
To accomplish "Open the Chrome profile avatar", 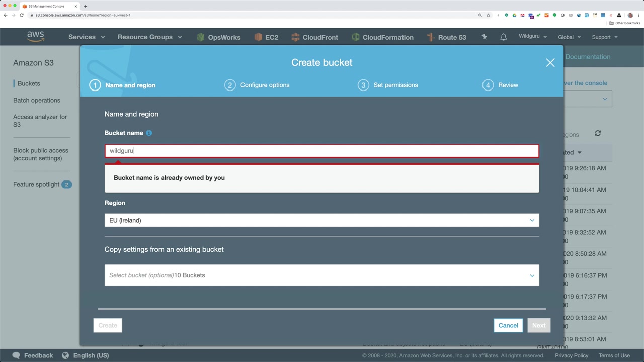I will (x=630, y=15).
